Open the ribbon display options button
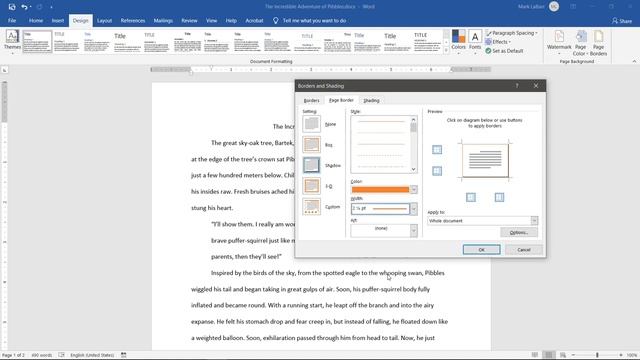Viewport: 640px width, 360px height. coord(573,7)
